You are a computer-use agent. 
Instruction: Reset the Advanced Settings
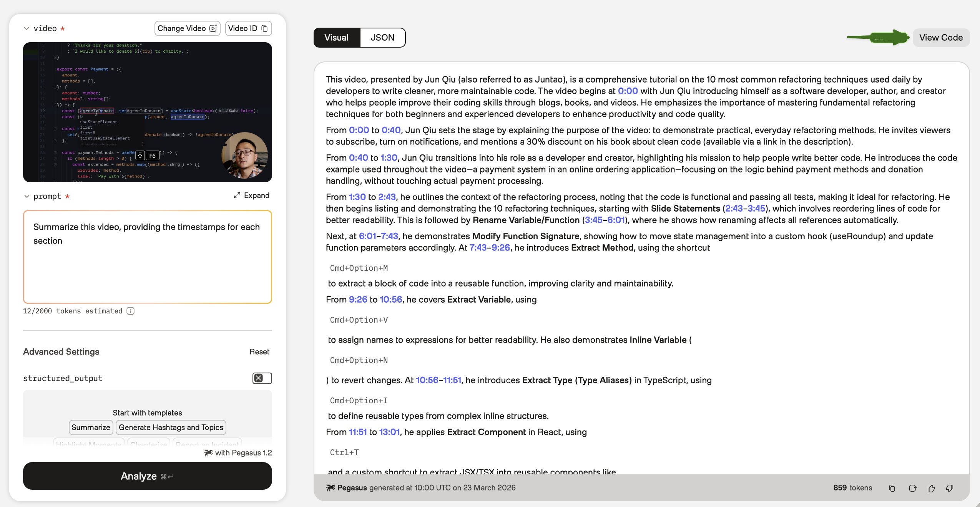tap(259, 352)
